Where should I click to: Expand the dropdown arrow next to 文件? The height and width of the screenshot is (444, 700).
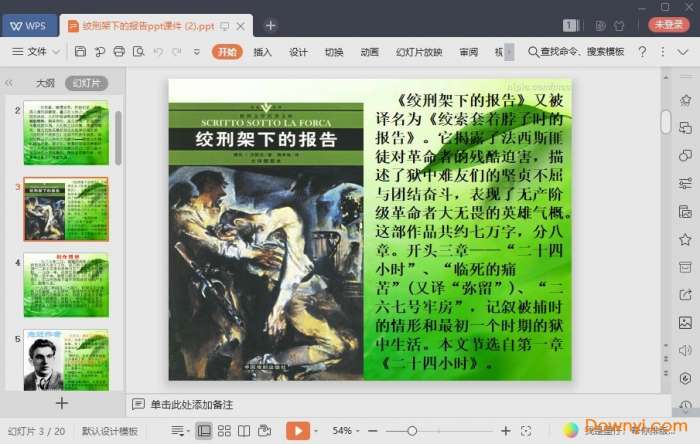click(56, 52)
